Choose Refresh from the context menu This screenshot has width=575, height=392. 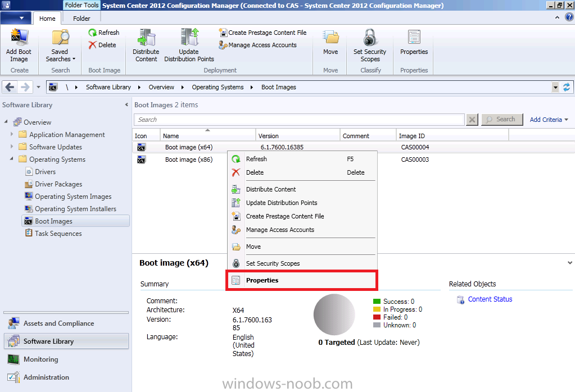tap(302, 159)
